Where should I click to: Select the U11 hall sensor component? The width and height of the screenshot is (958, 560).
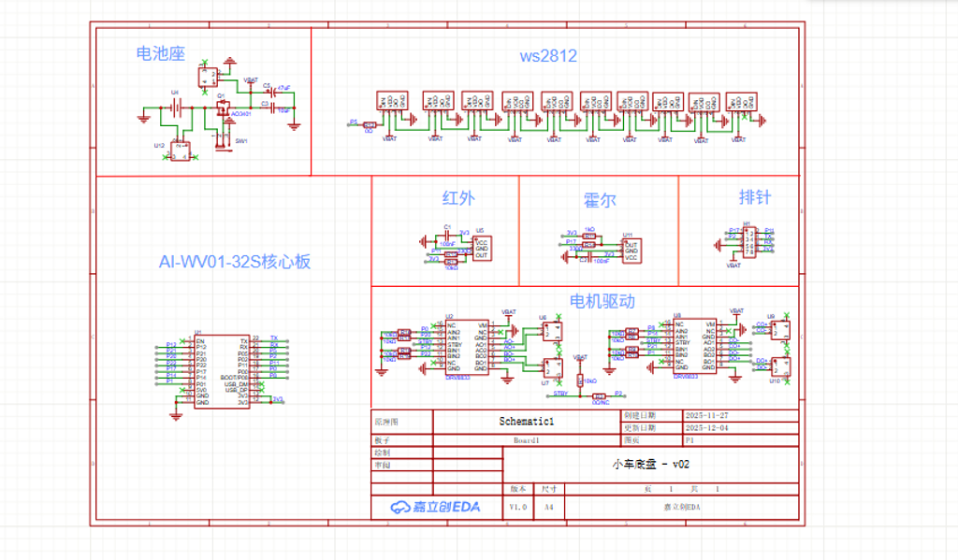coord(631,250)
